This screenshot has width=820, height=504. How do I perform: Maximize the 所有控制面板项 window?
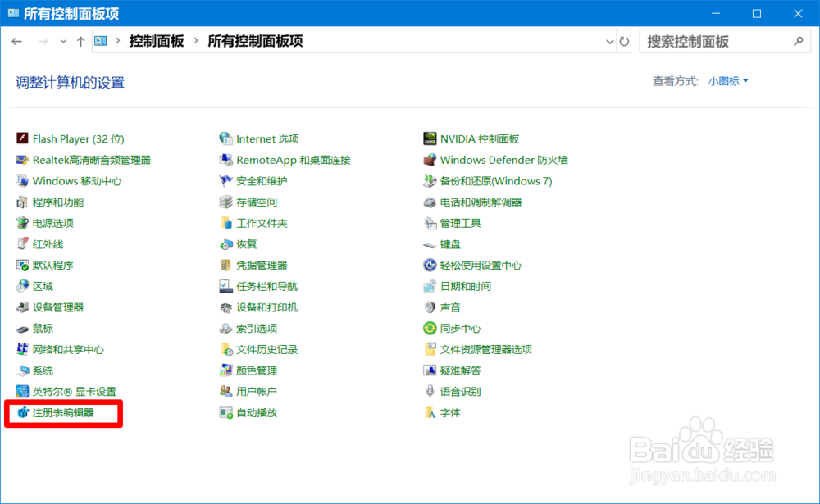tap(757, 14)
